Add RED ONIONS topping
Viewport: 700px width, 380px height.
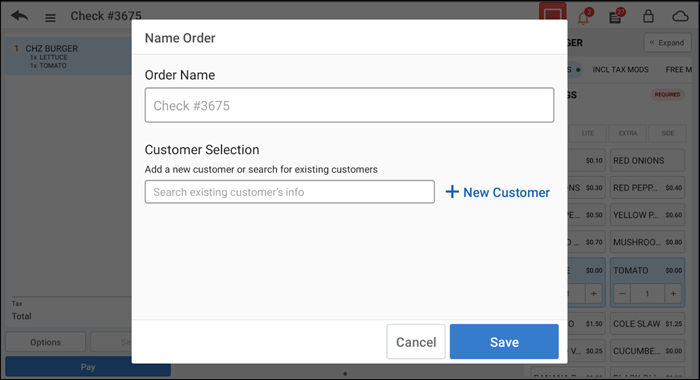coord(647,161)
